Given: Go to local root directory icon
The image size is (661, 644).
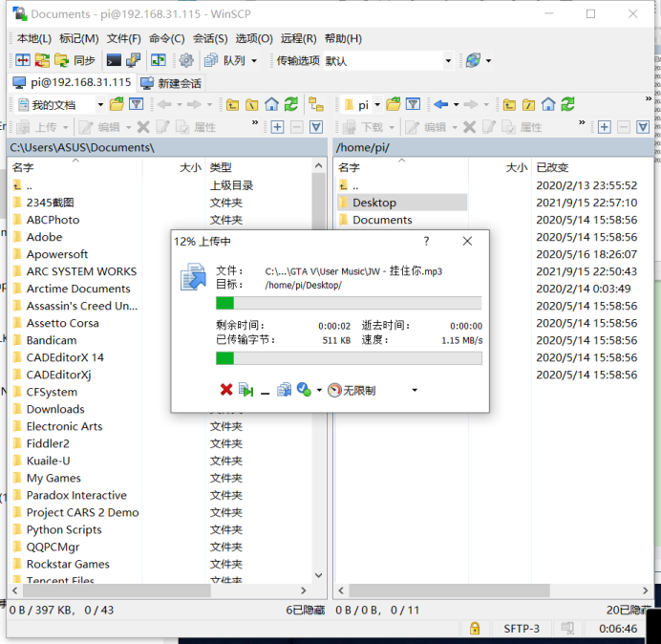Looking at the screenshot, I should coord(251,104).
